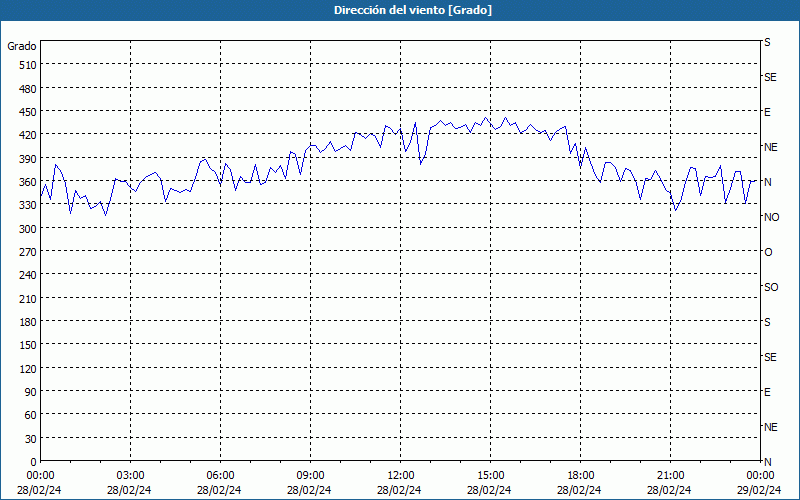Click the 'N' compass label beside the 360 gridline
The height and width of the screenshot is (500, 800).
[767, 182]
